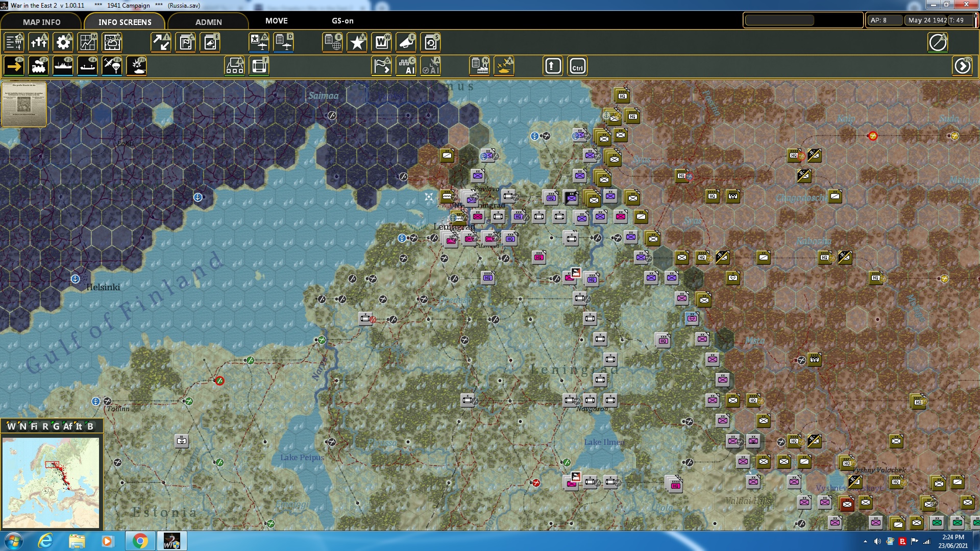Viewport: 980px width, 551px height.
Task: Switch to the ADMIN tab
Action: pyautogui.click(x=208, y=22)
